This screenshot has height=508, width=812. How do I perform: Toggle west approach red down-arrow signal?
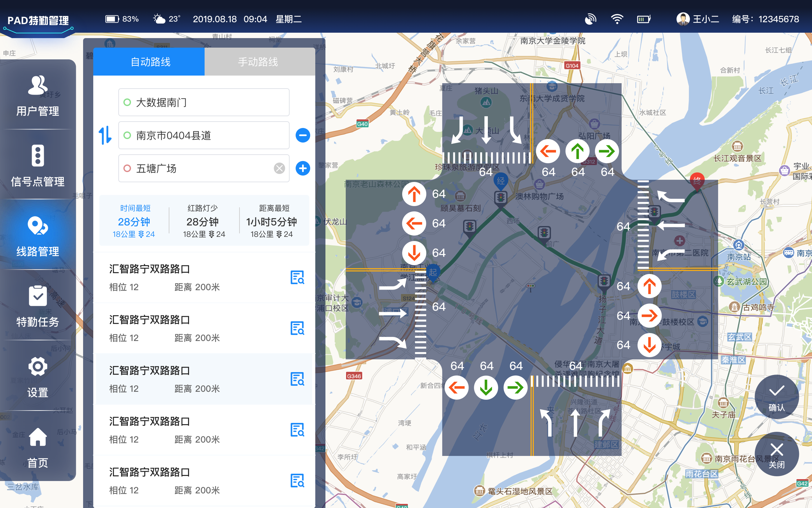[414, 253]
